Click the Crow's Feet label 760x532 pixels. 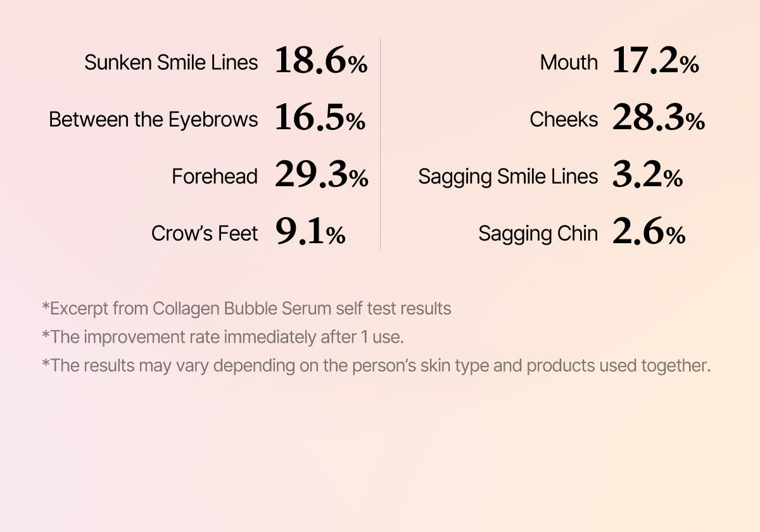205,234
